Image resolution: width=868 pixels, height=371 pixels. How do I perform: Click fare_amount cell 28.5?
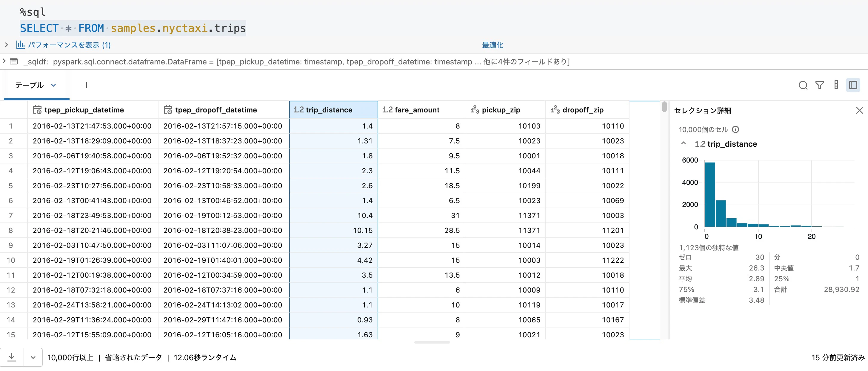(421, 230)
